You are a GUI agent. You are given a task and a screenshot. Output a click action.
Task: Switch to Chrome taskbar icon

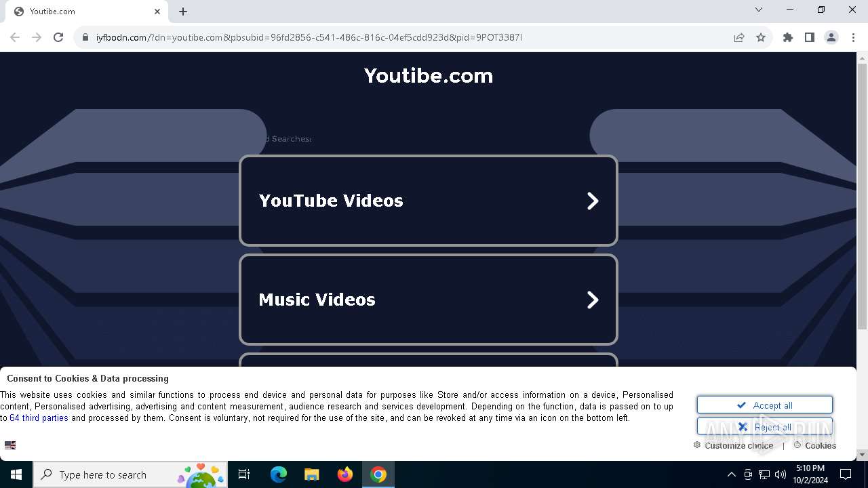(378, 474)
